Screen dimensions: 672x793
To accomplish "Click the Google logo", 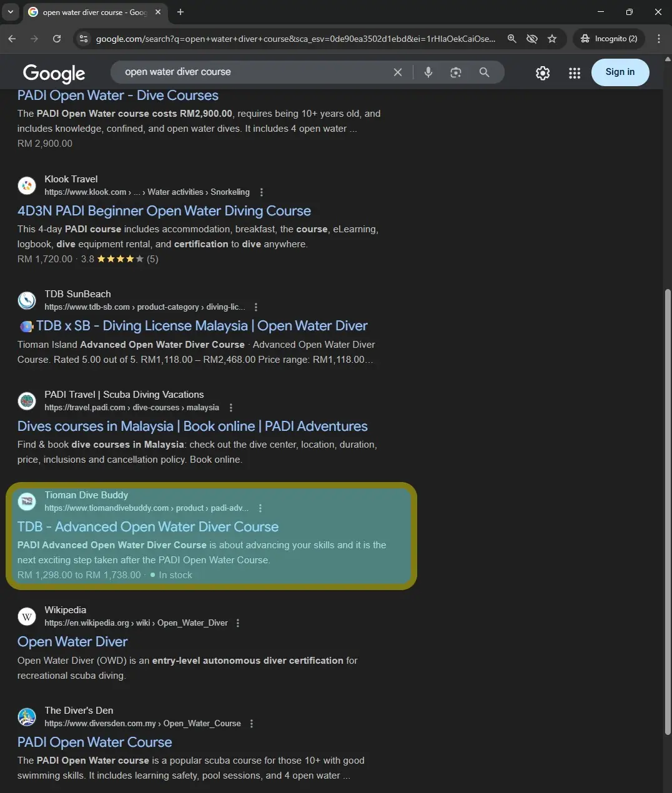I will click(x=54, y=73).
